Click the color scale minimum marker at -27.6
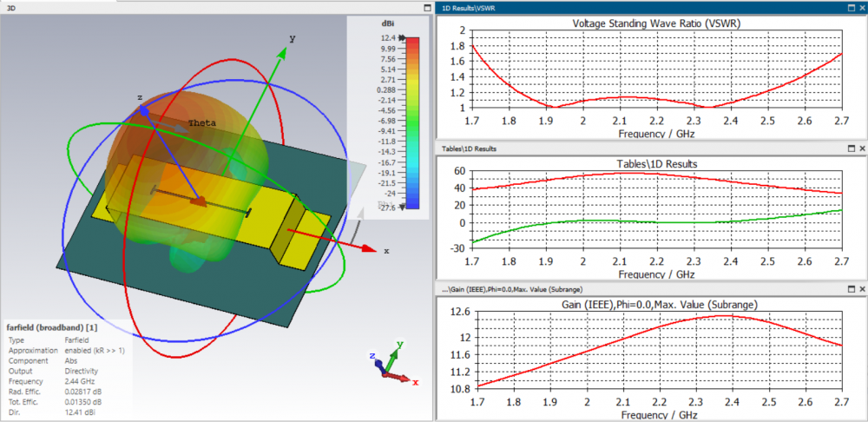Screen dimensions: 868x422 (x=401, y=207)
